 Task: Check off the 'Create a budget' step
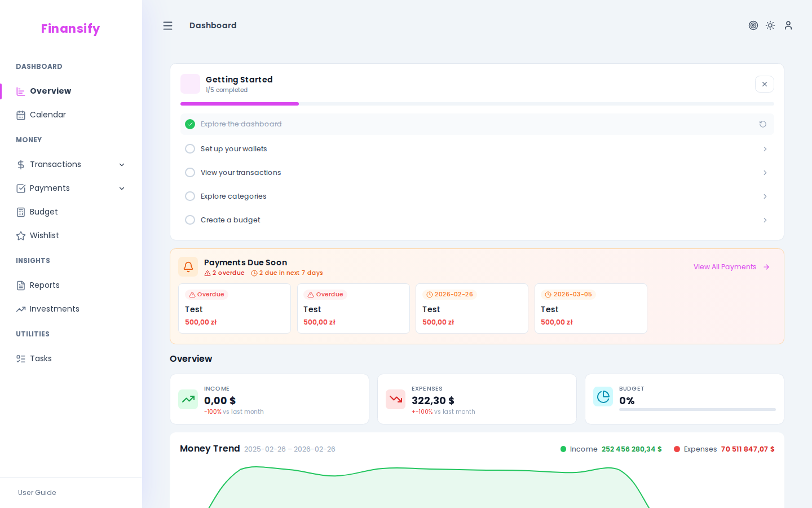190,220
